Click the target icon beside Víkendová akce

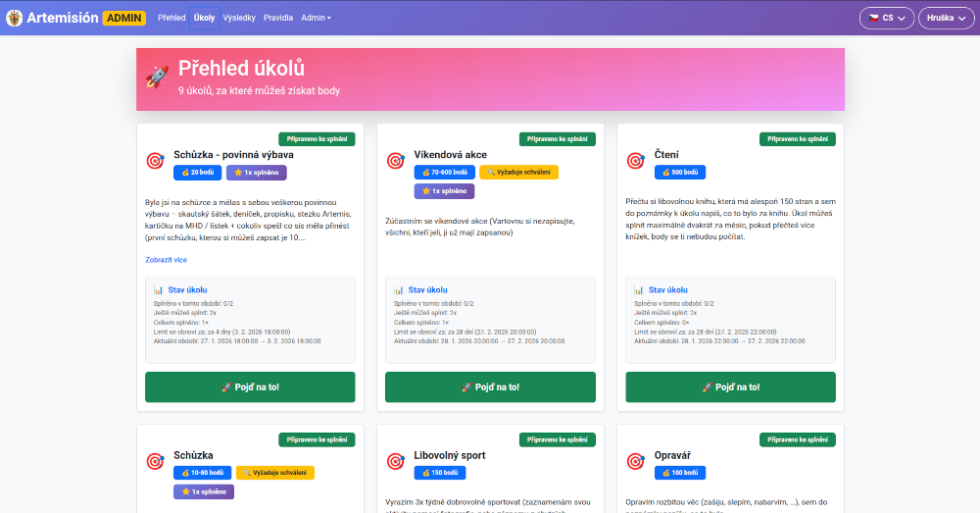point(395,161)
